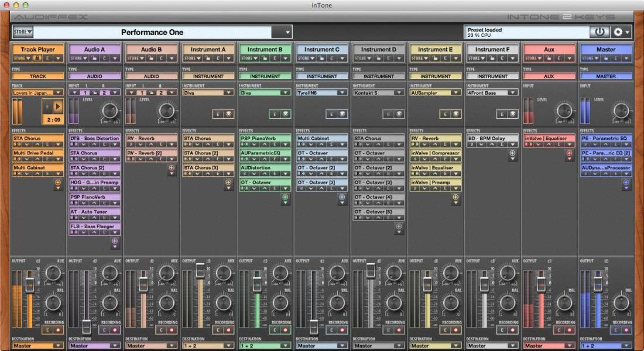Click the microphone icon on Instrument B
Viewport: 644px width, 351px height.
286,113
